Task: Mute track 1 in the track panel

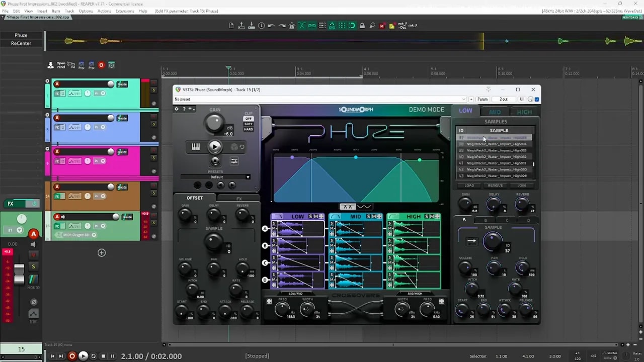Action: click(153, 82)
